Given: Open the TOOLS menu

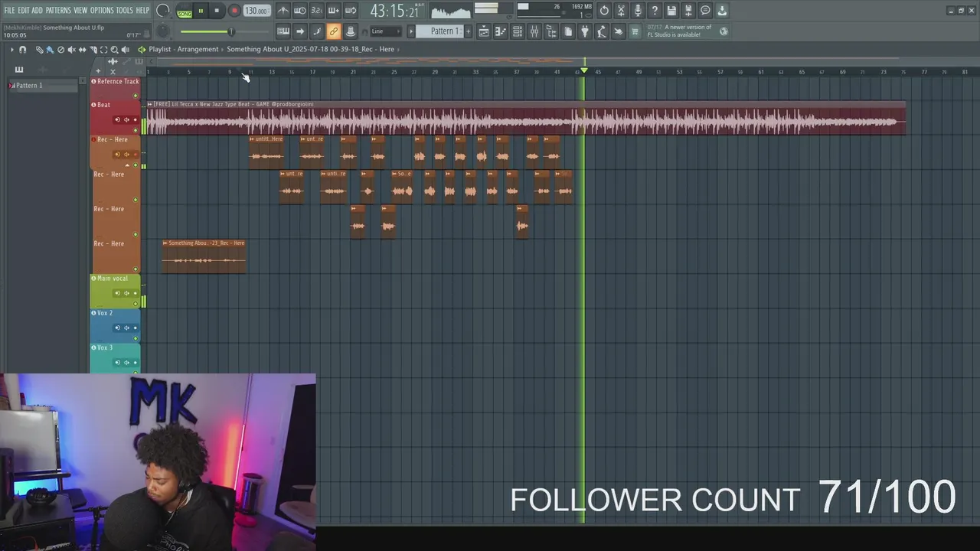Looking at the screenshot, I should 125,11.
